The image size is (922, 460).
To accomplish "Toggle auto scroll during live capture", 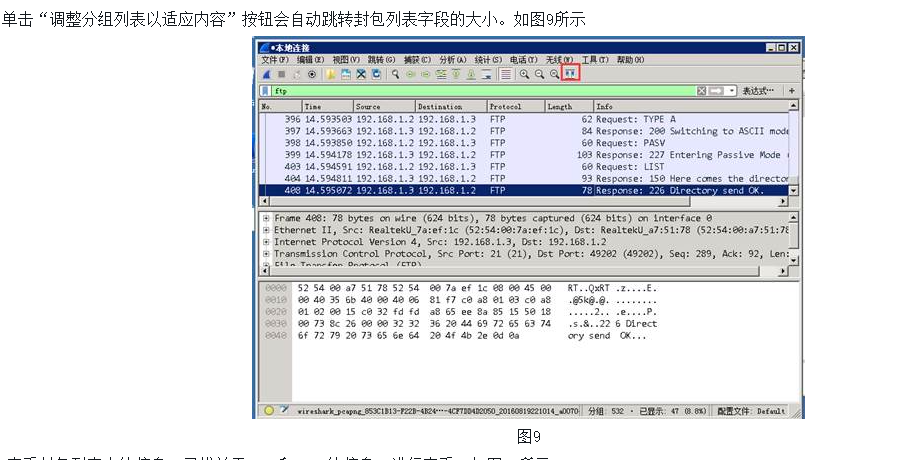I will click(486, 74).
